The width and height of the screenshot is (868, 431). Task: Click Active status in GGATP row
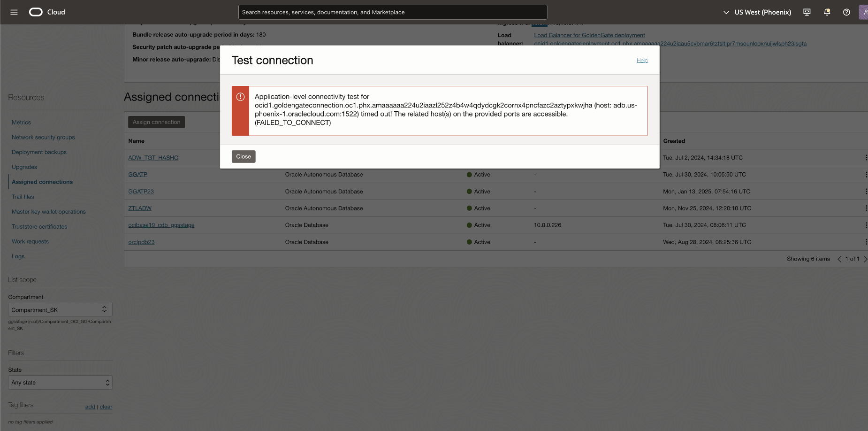[x=479, y=175]
